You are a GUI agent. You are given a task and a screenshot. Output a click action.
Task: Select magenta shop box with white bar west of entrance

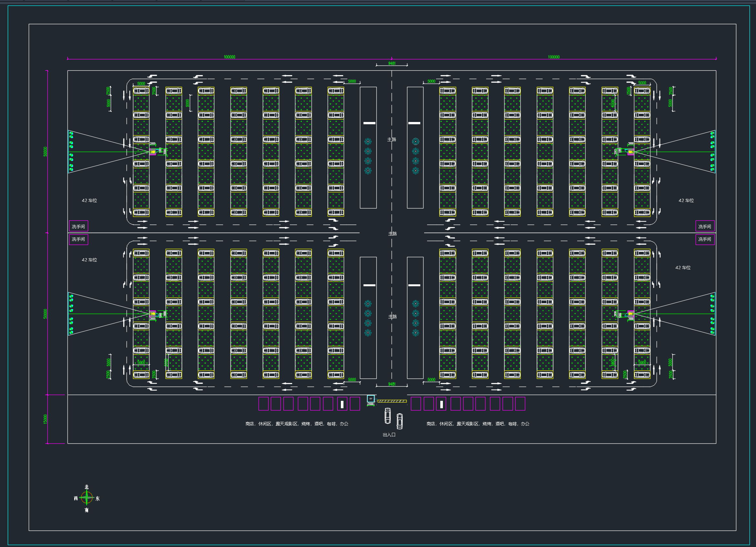tap(342, 404)
